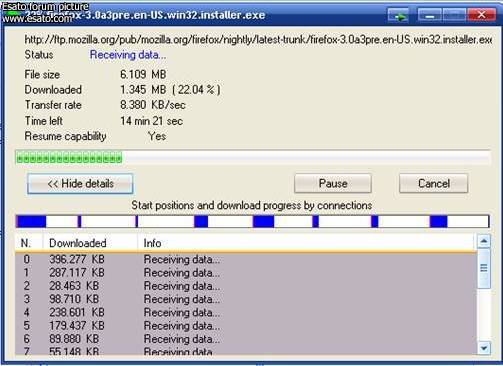
Task: Click the connections list scrollbar thumb
Action: [x=484, y=268]
